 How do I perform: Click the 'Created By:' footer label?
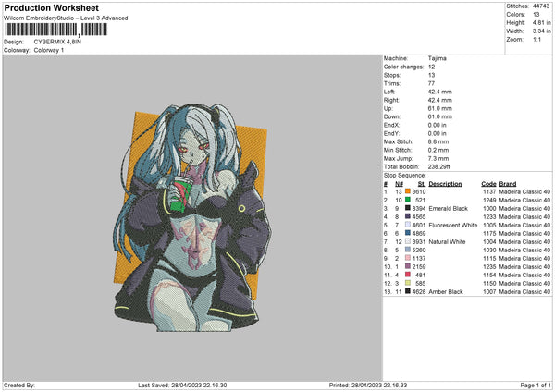click(19, 385)
